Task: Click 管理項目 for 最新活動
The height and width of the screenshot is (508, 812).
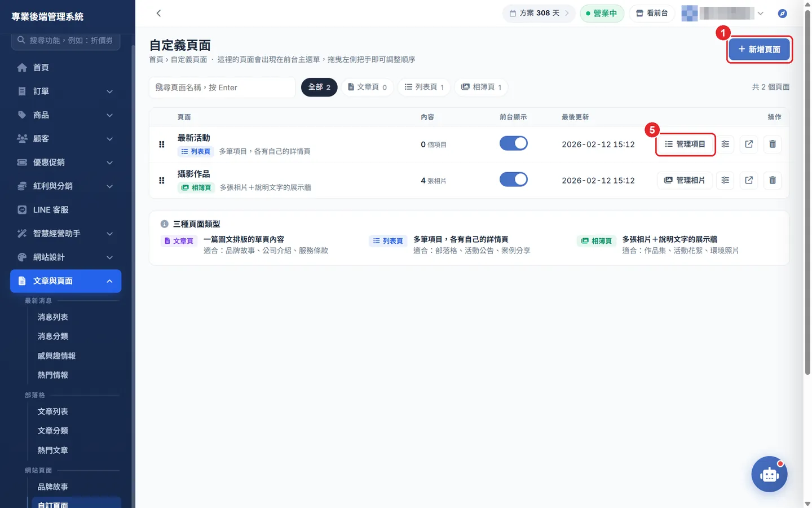Action: [x=685, y=144]
